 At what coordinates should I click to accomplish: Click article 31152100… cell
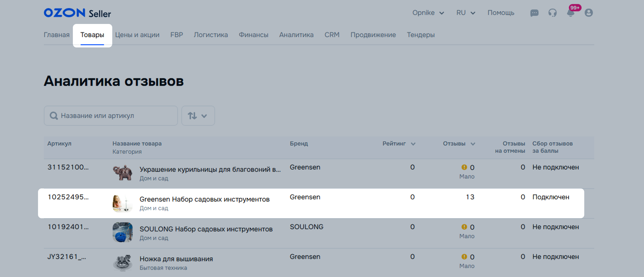tap(68, 167)
